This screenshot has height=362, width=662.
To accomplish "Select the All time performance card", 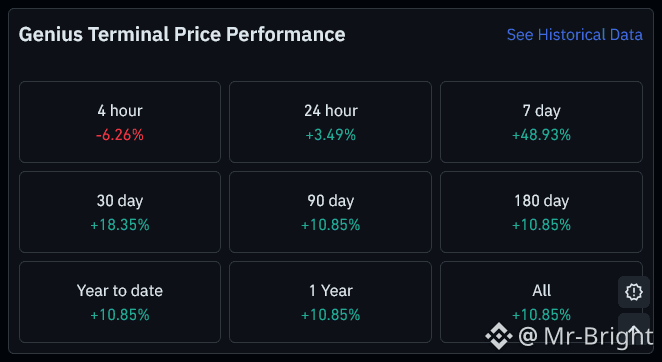I will click(541, 302).
